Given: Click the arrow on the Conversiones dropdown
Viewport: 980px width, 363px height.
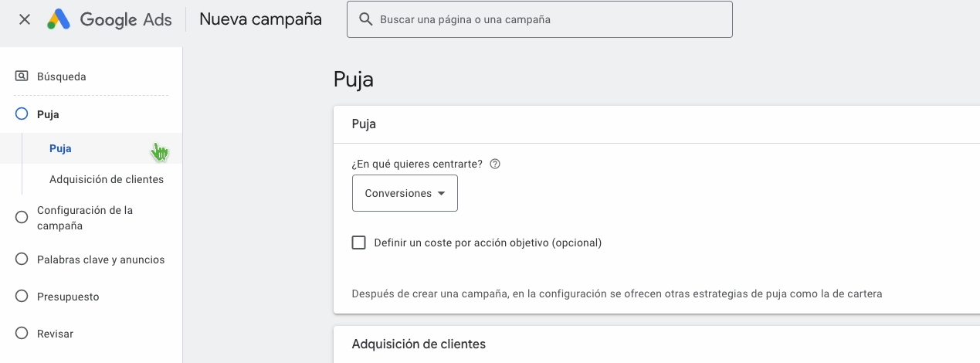Looking at the screenshot, I should click(442, 193).
